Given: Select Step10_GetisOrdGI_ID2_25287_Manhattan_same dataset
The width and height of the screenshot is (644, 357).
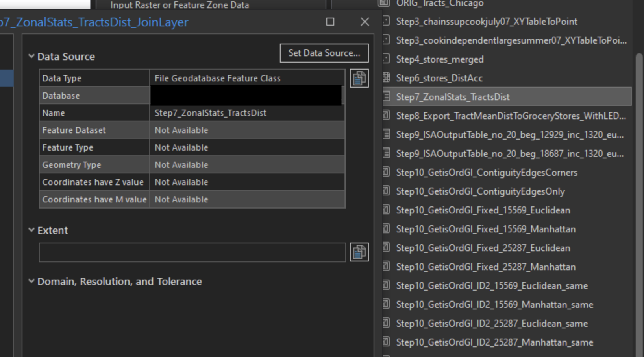Looking at the screenshot, I should pos(494,342).
